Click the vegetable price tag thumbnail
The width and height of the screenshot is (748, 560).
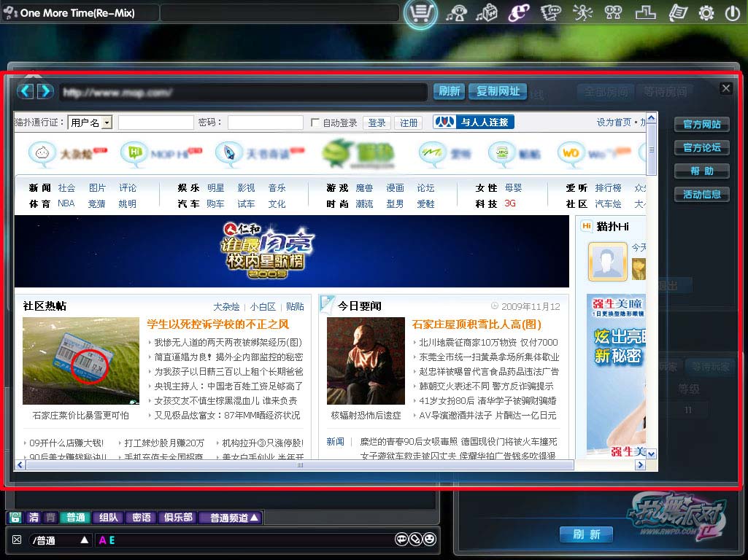(x=80, y=361)
